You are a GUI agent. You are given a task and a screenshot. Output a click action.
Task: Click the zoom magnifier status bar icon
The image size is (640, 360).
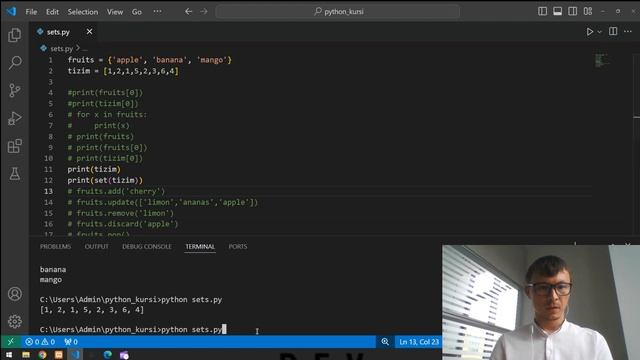(384, 342)
